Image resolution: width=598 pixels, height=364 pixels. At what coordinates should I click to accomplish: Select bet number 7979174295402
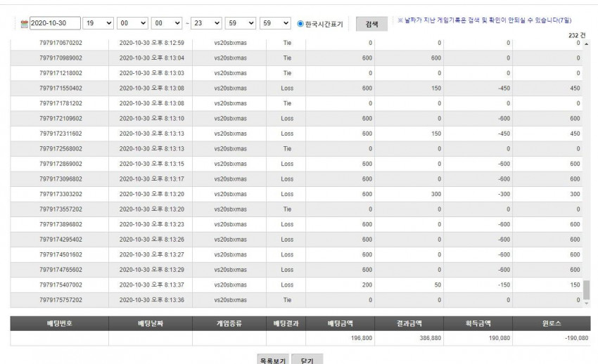(x=61, y=240)
